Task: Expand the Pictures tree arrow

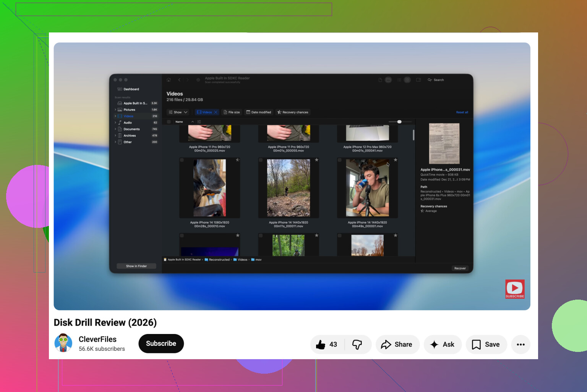Action: (115, 110)
